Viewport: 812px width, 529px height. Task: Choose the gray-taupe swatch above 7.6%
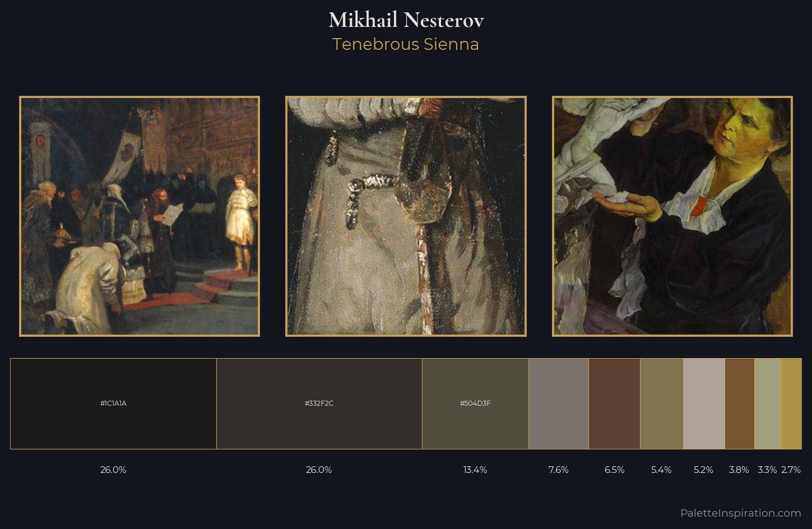click(x=559, y=403)
